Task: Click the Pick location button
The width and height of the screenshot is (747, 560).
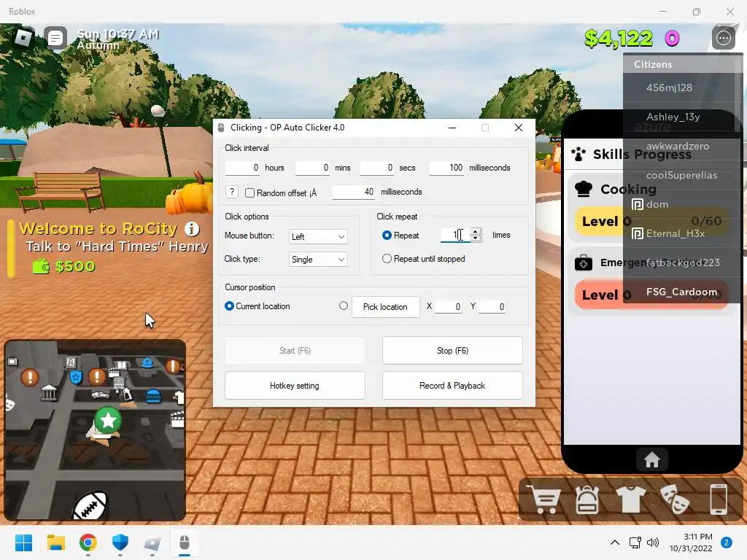Action: coord(385,307)
